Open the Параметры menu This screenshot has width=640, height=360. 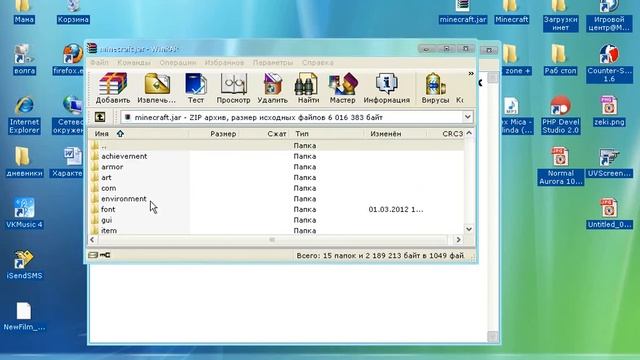click(x=273, y=62)
